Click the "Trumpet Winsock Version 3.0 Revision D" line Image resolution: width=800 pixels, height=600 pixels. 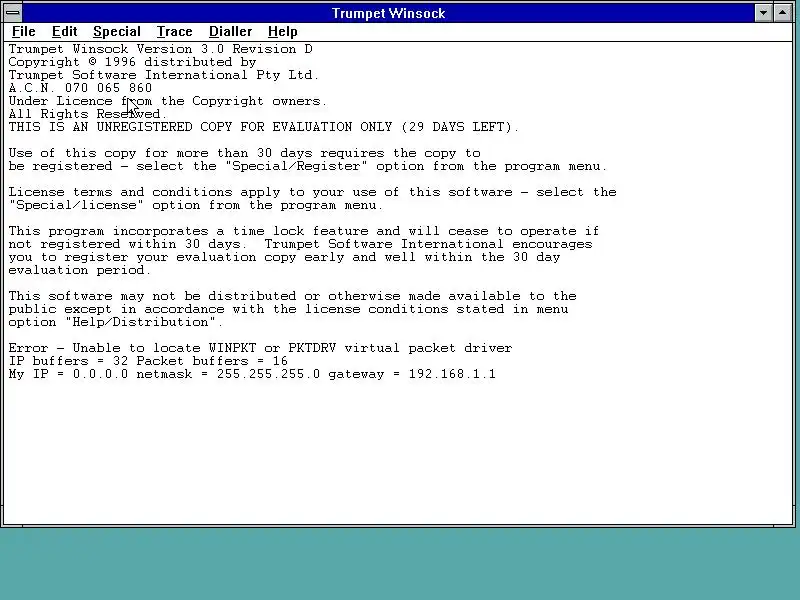point(161,49)
